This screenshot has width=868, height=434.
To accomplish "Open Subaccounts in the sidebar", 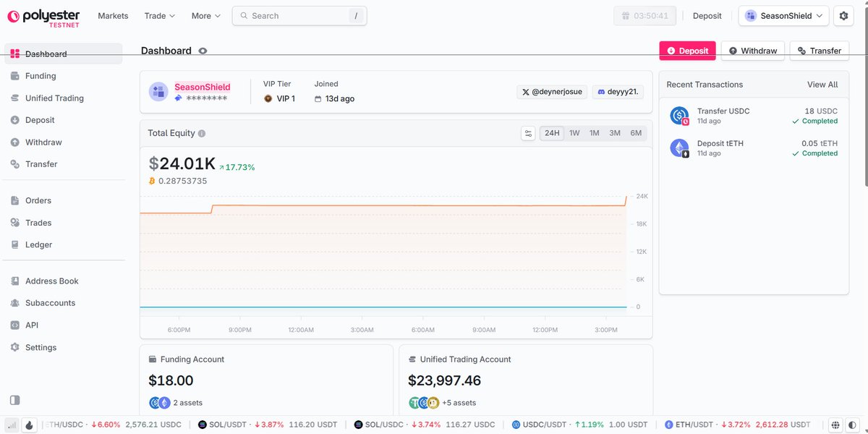I will pyautogui.click(x=63, y=303).
